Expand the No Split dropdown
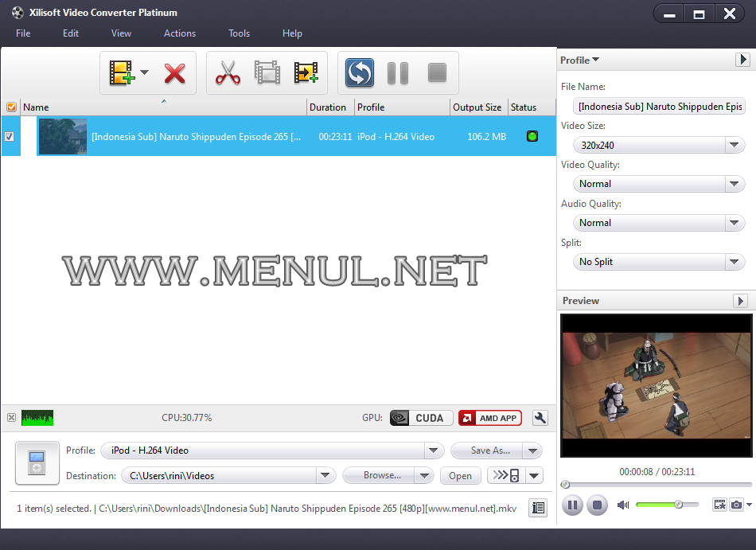Image resolution: width=756 pixels, height=550 pixels. [735, 262]
